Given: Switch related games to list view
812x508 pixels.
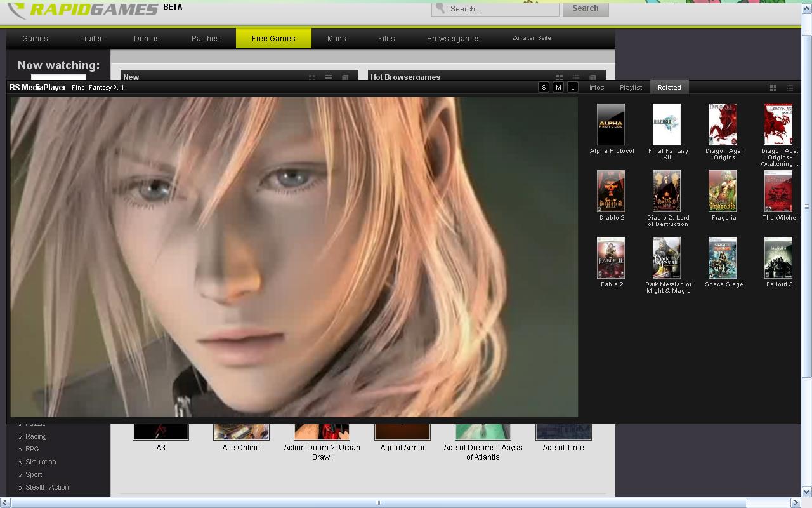Looking at the screenshot, I should pyautogui.click(x=790, y=88).
